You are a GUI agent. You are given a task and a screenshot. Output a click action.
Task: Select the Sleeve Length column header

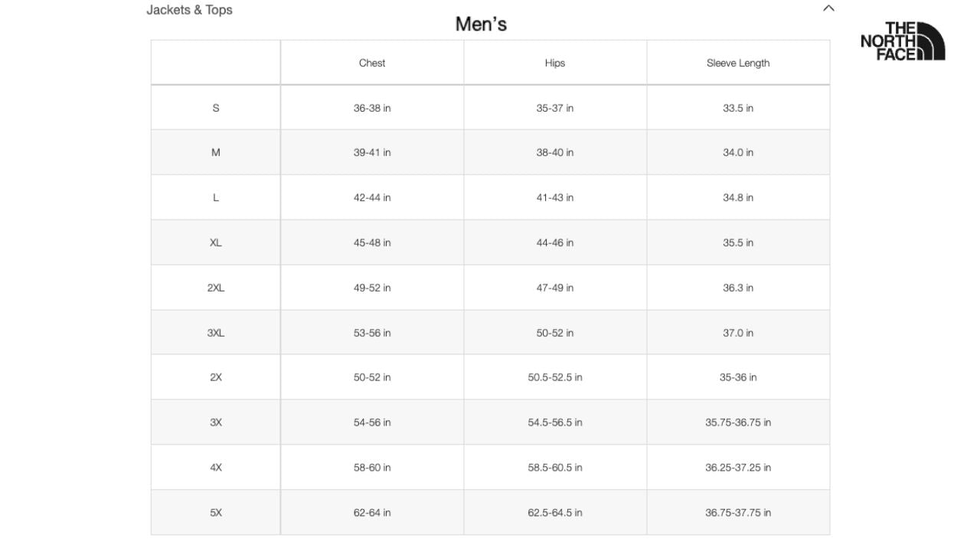tap(738, 63)
